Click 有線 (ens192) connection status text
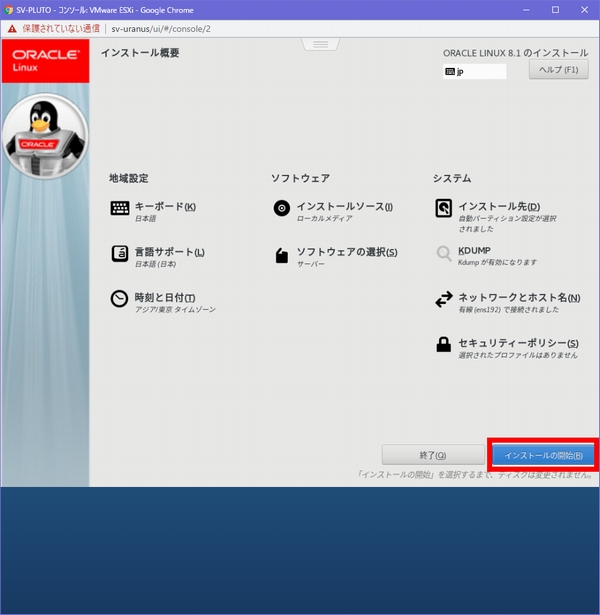Viewport: 600px width, 615px height. 509,309
